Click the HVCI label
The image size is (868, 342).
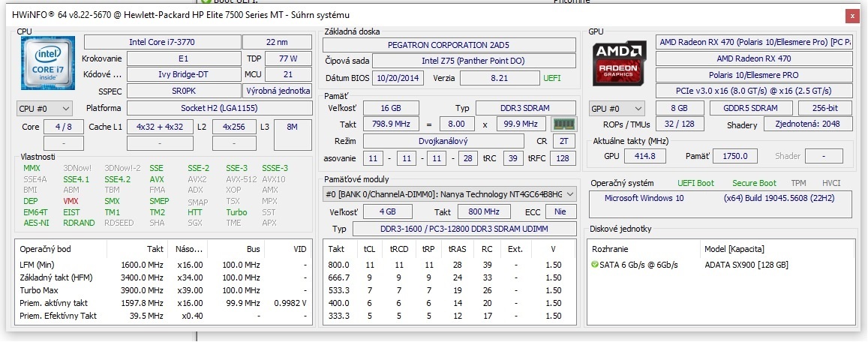click(831, 183)
